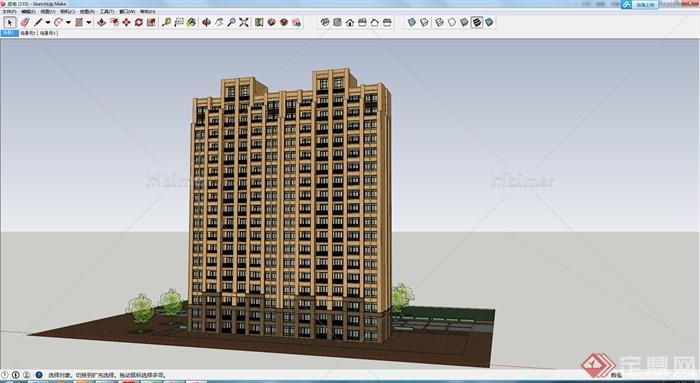Select the Arc tool
This screenshot has height=383, width=700.
click(x=58, y=22)
